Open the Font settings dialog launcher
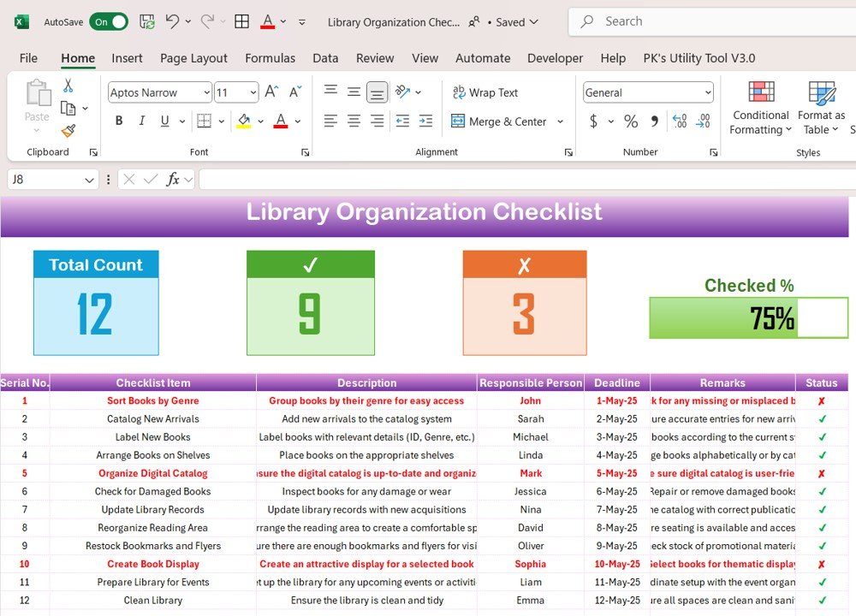This screenshot has width=856, height=616. click(306, 153)
